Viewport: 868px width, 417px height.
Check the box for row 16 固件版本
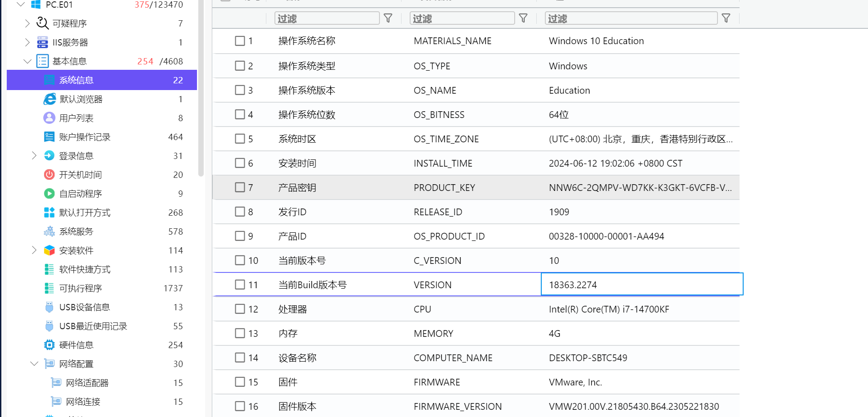240,406
